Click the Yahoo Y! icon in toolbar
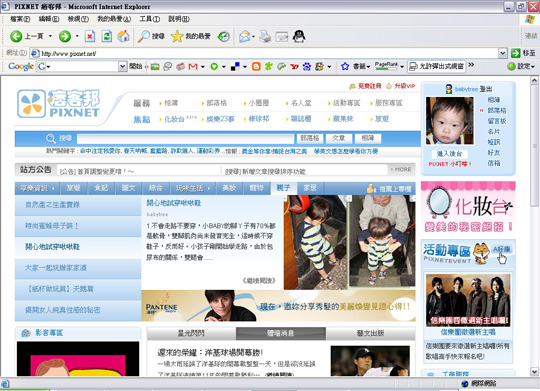540x391 pixels. click(294, 66)
